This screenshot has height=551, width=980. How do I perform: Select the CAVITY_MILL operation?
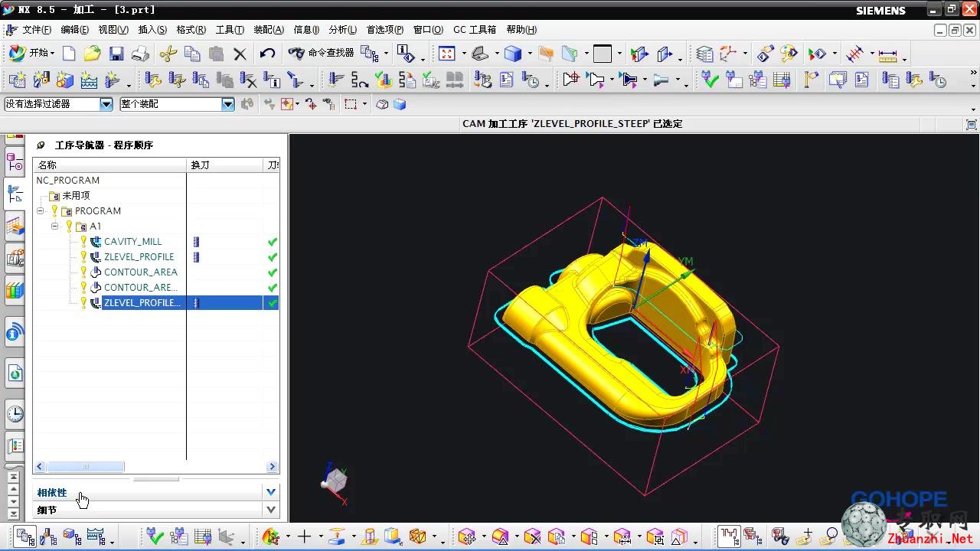[132, 242]
